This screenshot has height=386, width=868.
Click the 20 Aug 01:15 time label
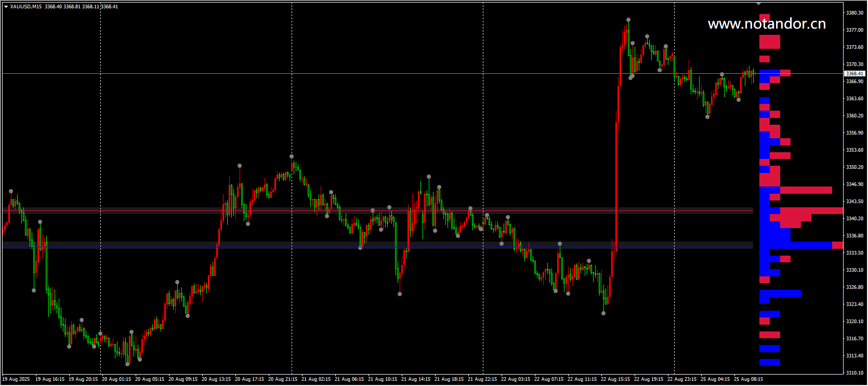[x=116, y=379]
